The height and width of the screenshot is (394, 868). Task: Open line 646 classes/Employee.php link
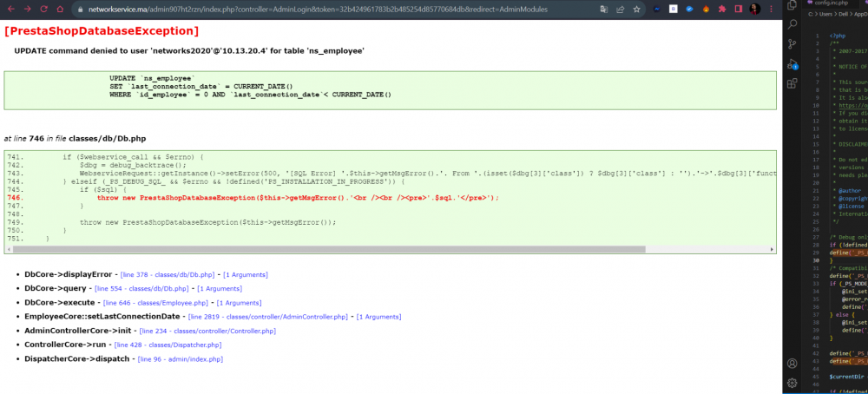[155, 303]
